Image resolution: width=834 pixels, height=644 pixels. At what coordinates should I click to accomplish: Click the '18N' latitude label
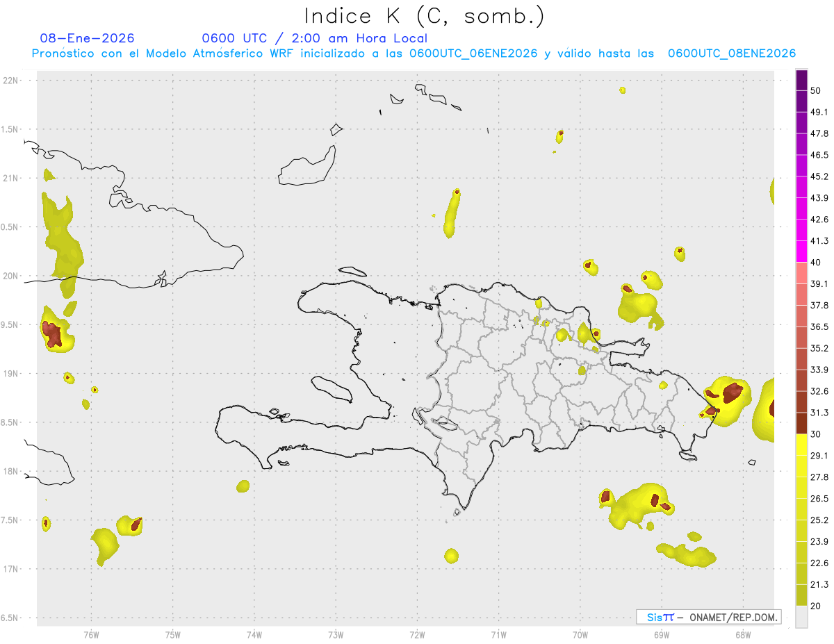tap(11, 472)
